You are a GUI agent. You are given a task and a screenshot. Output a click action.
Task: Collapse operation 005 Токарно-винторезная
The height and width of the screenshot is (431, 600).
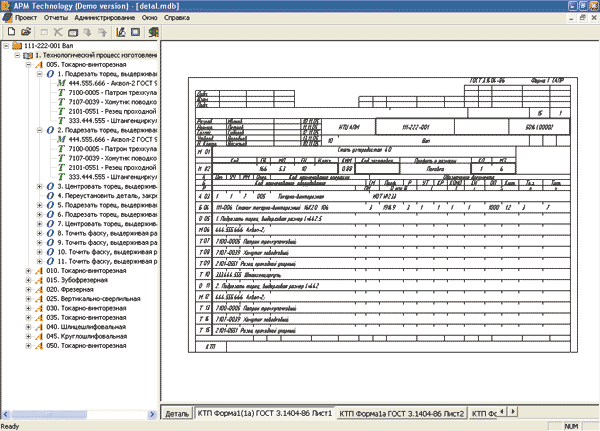click(27, 64)
